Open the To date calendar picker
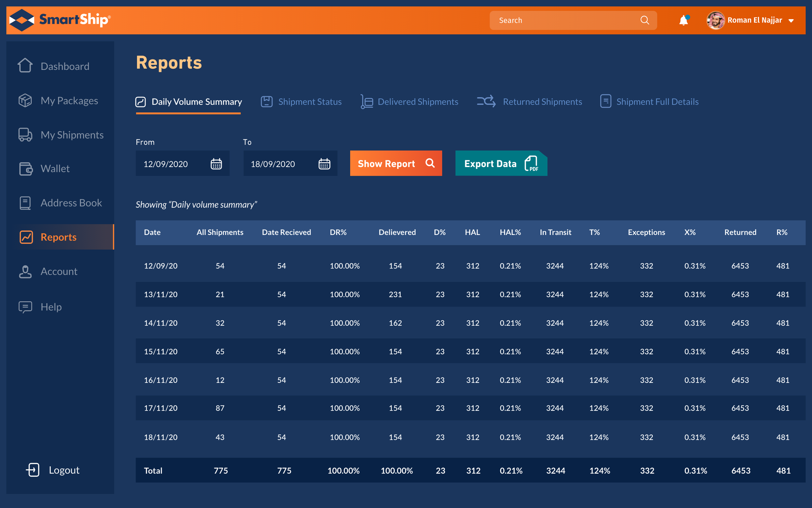The image size is (812, 508). click(x=324, y=163)
